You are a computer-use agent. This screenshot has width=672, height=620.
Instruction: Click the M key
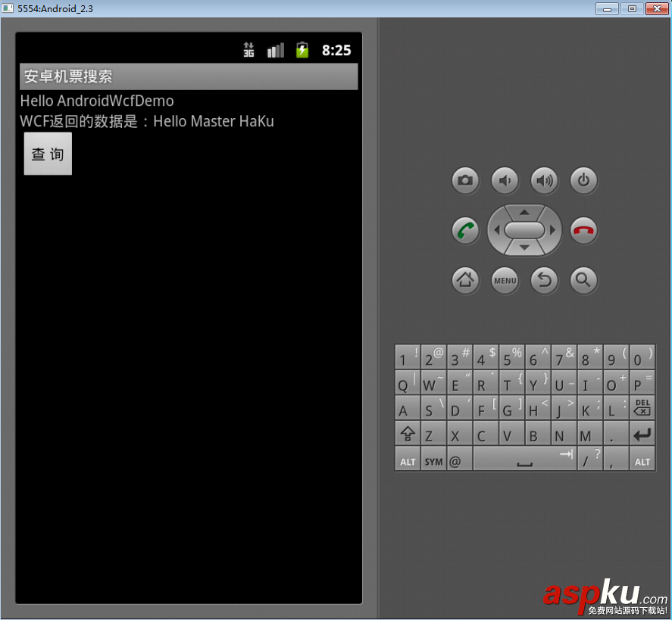pos(589,433)
